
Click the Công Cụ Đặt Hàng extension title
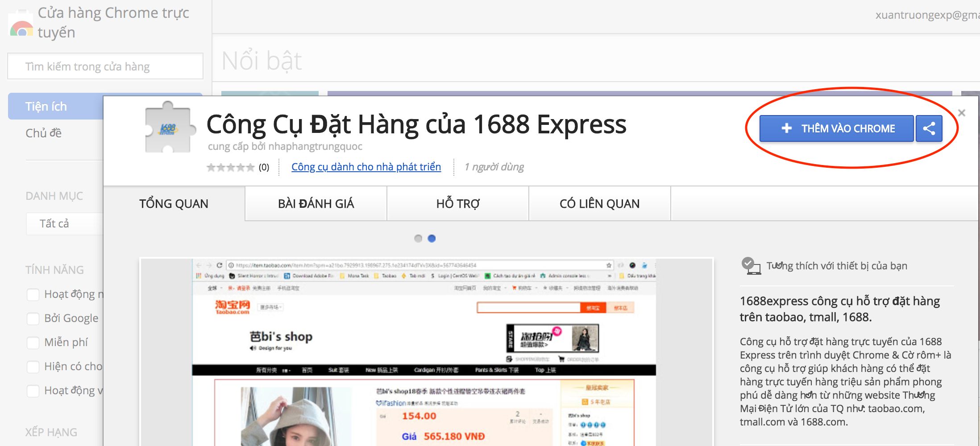point(416,124)
